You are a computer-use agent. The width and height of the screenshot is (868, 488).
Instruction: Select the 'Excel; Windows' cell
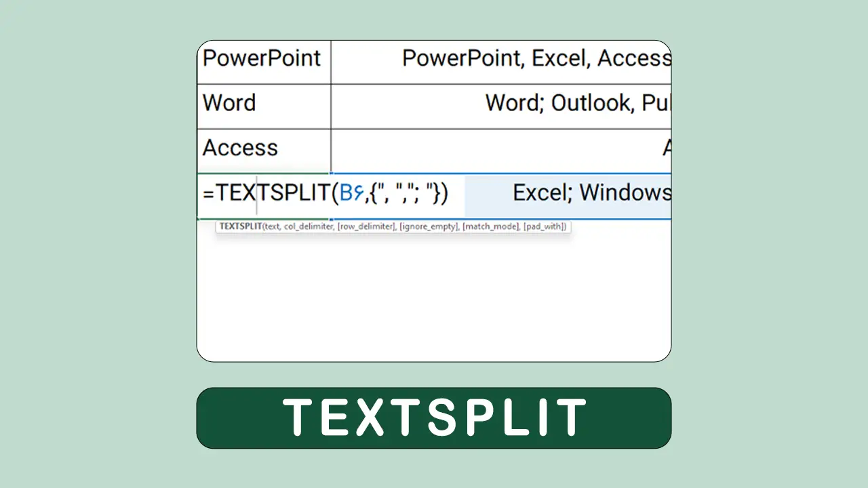568,196
